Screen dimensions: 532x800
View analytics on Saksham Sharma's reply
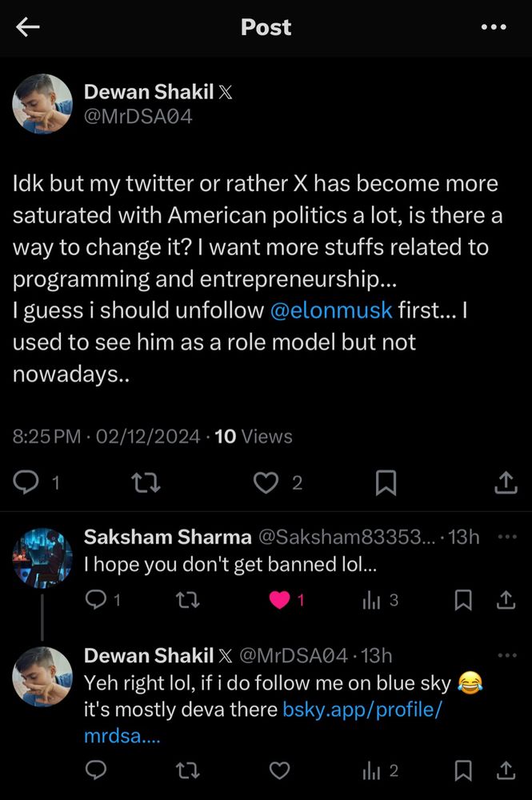click(x=373, y=600)
